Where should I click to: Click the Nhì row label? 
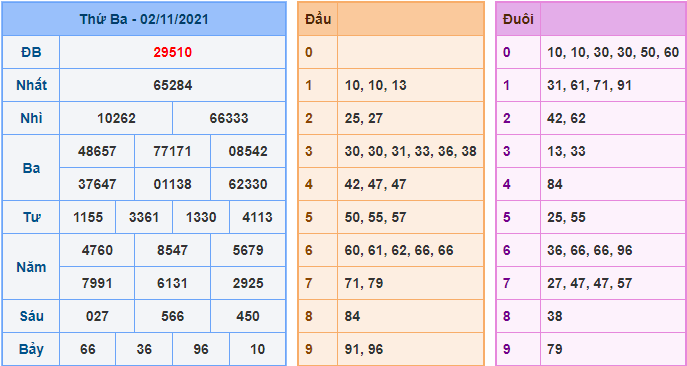point(31,118)
